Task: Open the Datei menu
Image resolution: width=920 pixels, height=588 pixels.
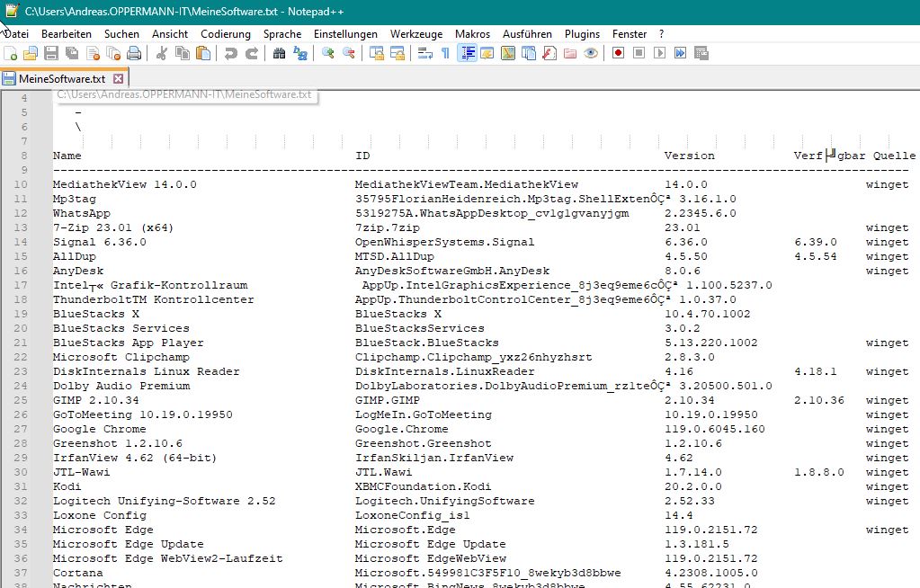Action: tap(16, 34)
